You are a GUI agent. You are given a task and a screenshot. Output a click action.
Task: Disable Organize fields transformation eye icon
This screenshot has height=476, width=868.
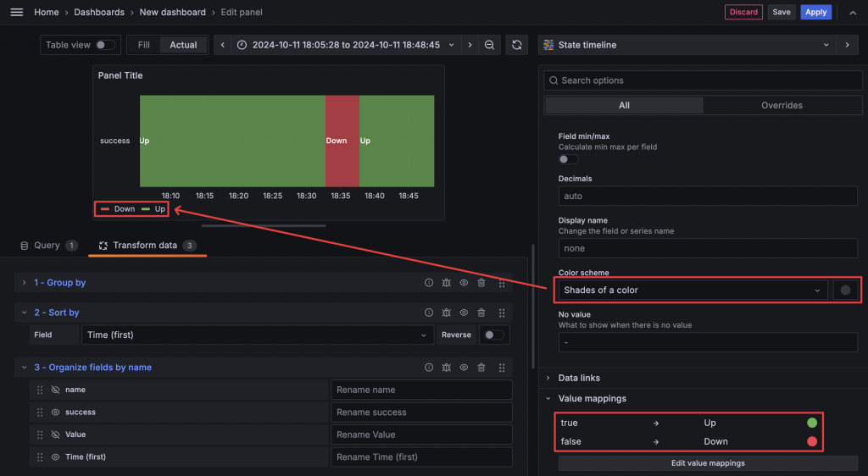464,367
